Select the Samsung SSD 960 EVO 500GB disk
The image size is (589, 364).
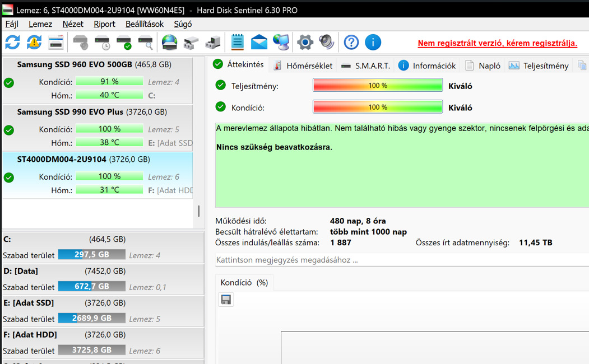click(x=98, y=80)
